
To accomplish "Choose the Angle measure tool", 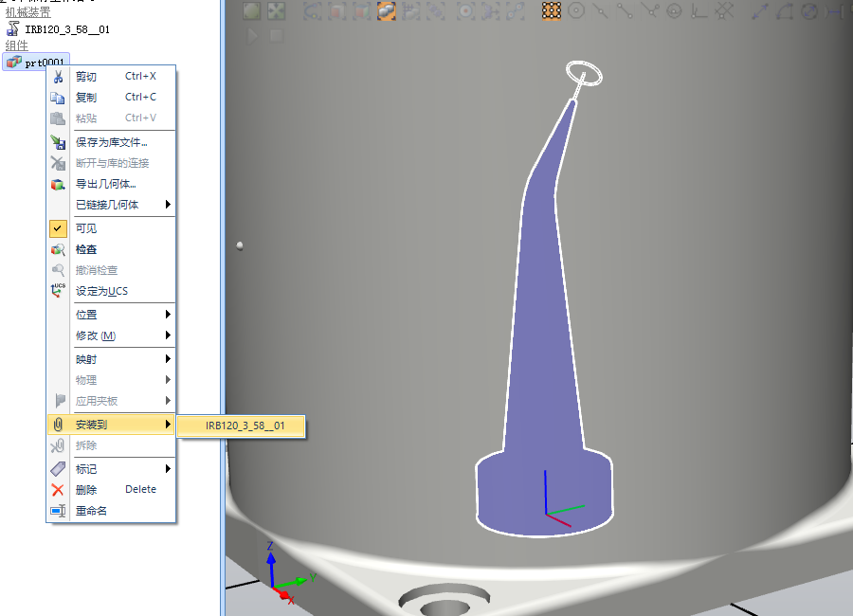I will 785,10.
